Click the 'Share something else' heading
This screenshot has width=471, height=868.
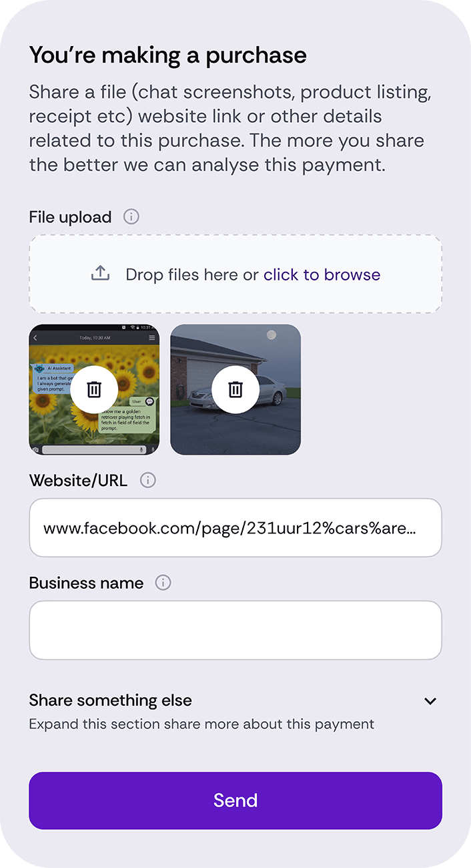pos(110,700)
